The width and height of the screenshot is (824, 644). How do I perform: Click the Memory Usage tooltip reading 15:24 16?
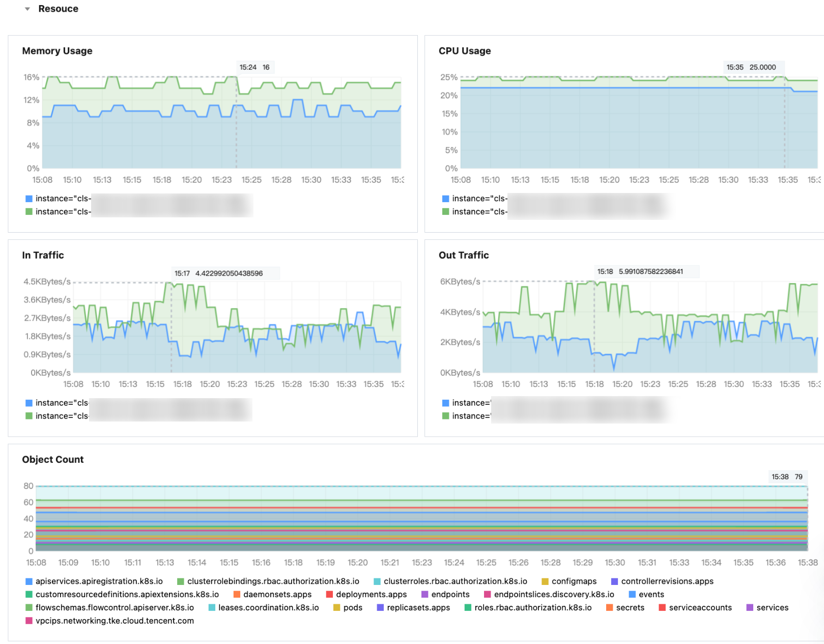point(254,67)
